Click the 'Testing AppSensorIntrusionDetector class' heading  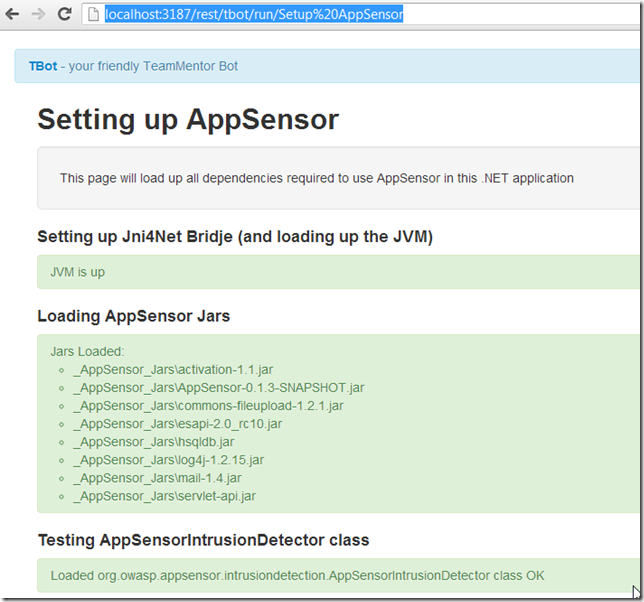(203, 540)
